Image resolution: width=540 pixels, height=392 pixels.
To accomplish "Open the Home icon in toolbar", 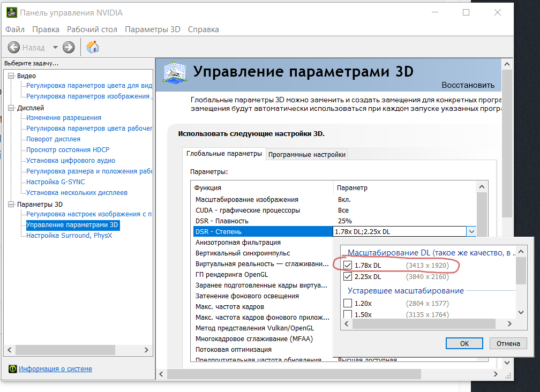I will [93, 47].
